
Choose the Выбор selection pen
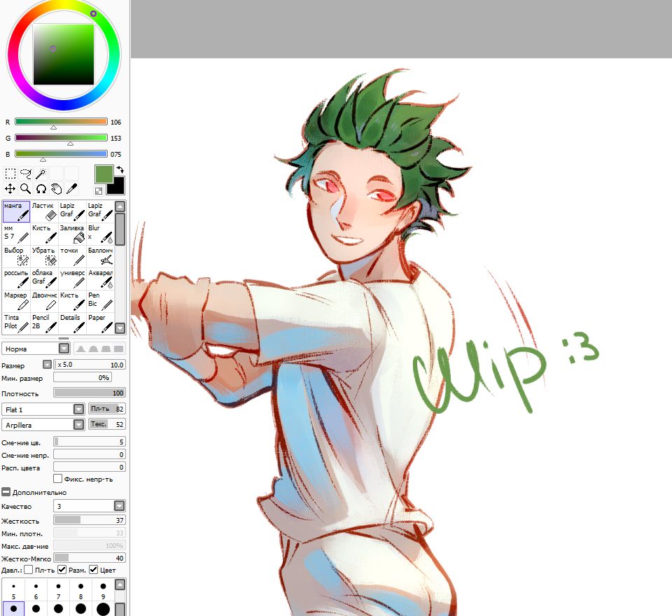pos(16,256)
